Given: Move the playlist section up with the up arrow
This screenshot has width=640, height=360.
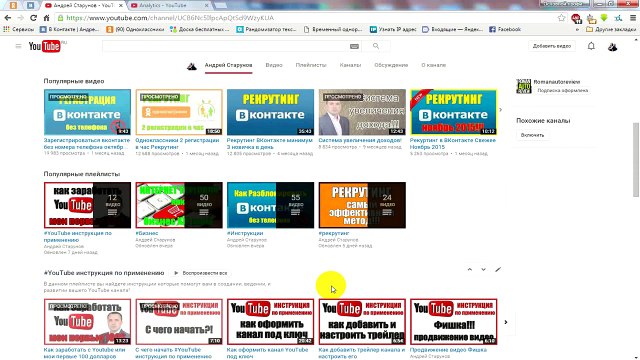Looking at the screenshot, I should point(470,269).
